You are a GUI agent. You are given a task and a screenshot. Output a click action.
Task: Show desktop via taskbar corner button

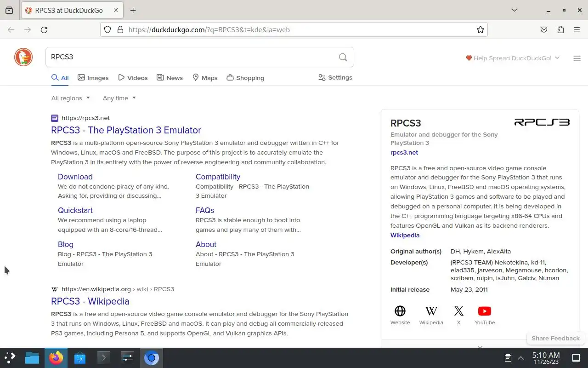click(x=576, y=357)
